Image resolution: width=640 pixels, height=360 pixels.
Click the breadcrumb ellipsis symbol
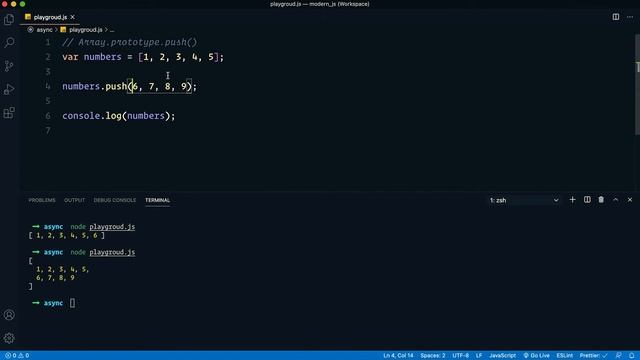112,30
